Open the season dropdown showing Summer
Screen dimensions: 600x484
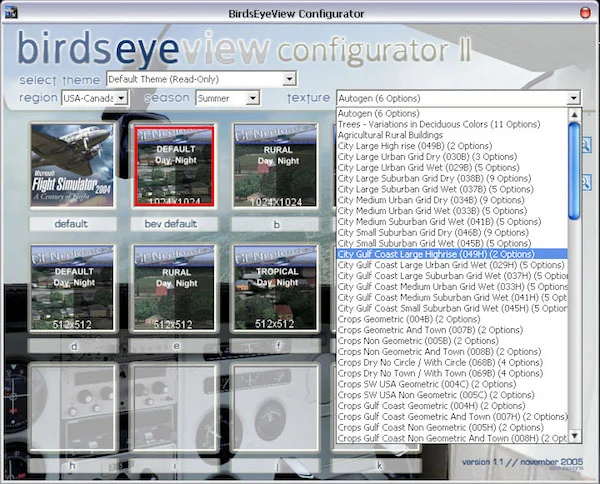tap(253, 98)
